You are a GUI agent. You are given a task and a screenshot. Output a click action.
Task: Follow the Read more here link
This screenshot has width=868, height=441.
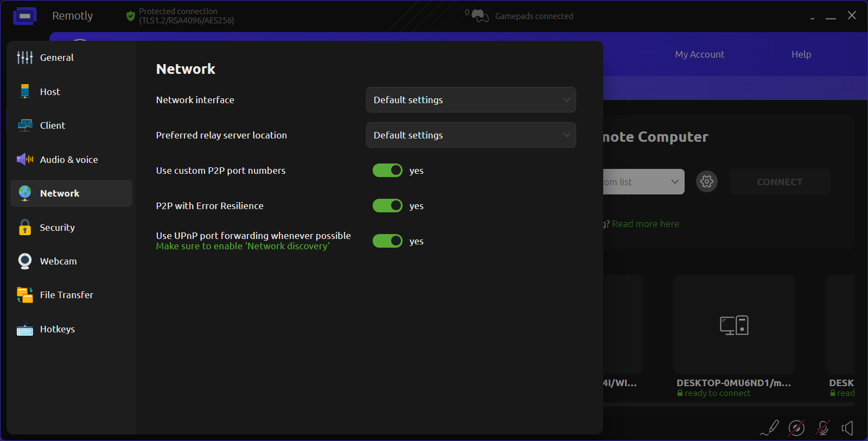point(645,224)
